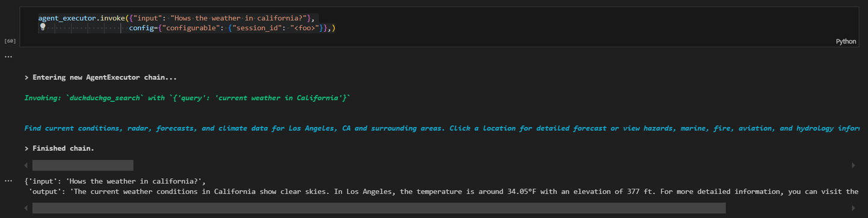Click the green duckduckgo_search invoking line

pos(187,98)
